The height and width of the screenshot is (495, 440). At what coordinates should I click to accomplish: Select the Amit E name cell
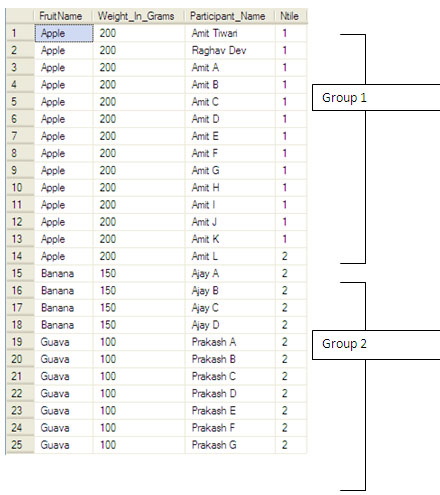(x=230, y=136)
